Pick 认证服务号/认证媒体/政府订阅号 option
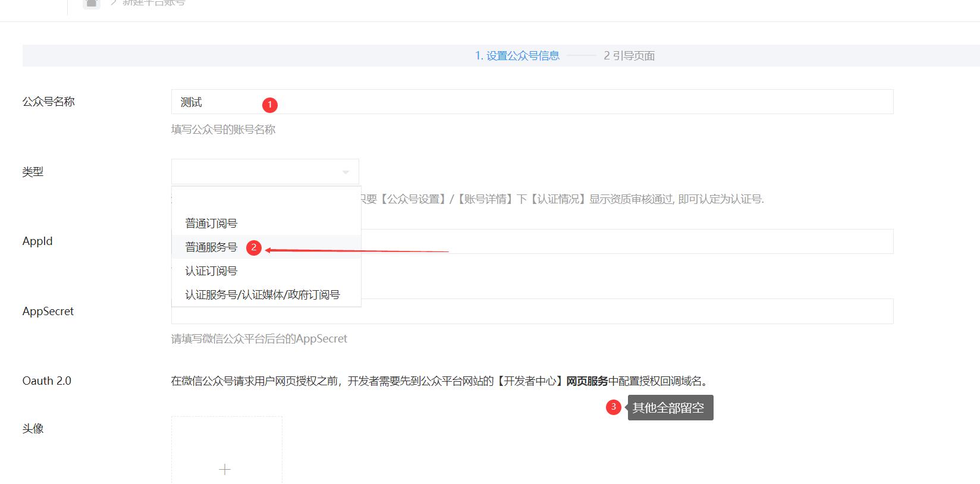The height and width of the screenshot is (484, 980). pos(266,294)
